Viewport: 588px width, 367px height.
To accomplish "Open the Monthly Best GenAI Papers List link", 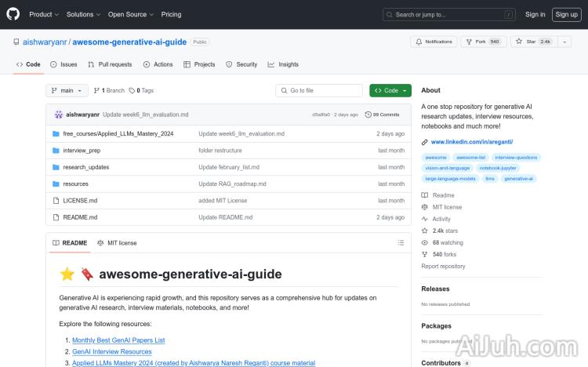I will [x=118, y=340].
